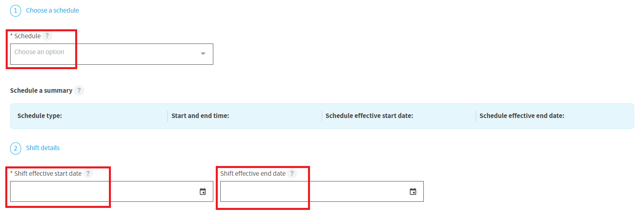Open help for Shift effective end date

point(292,173)
